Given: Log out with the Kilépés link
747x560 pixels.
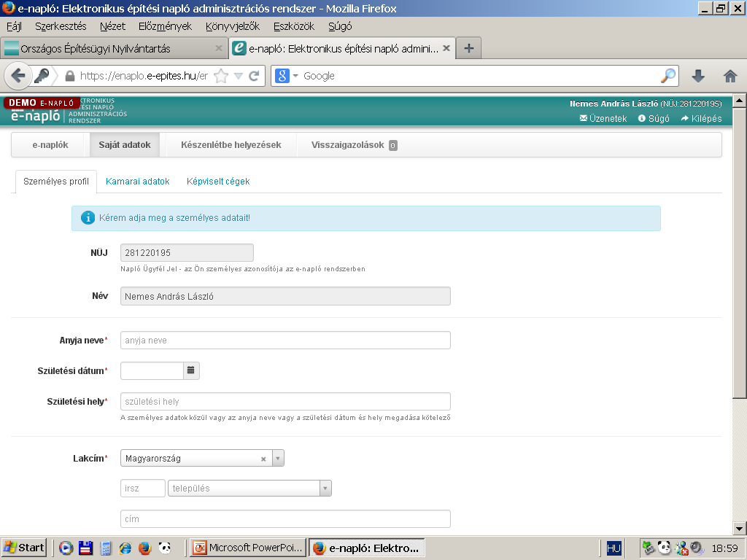Looking at the screenshot, I should coord(701,119).
